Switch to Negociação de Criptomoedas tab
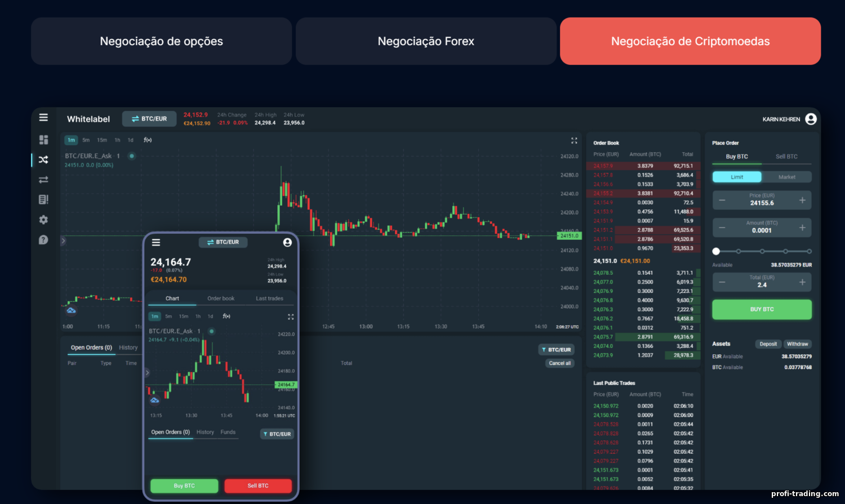This screenshot has width=845, height=504. [x=690, y=41]
